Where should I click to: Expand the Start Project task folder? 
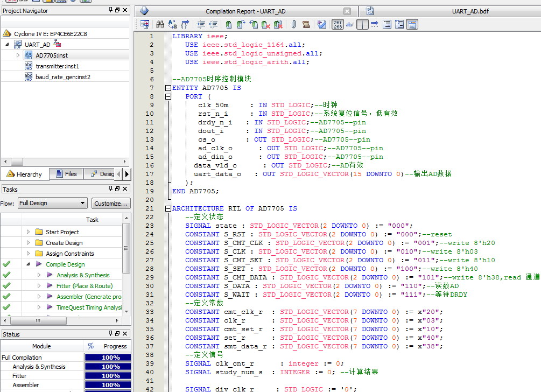pos(29,232)
